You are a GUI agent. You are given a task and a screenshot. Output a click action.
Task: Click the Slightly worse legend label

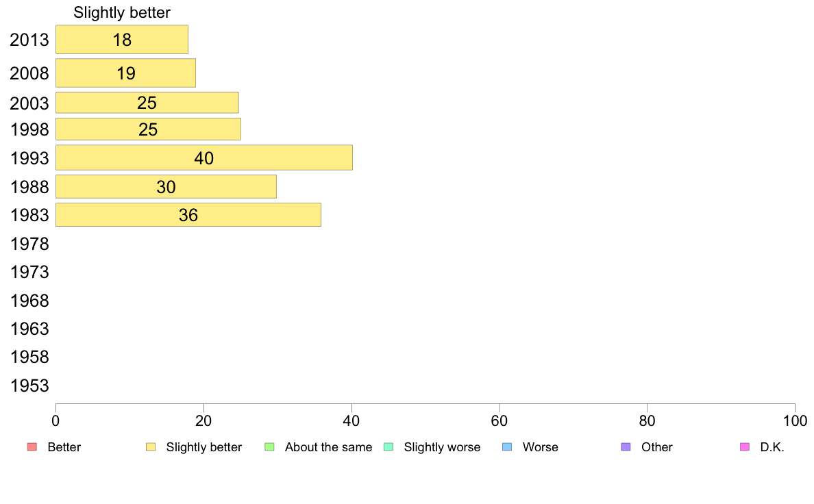coord(442,447)
